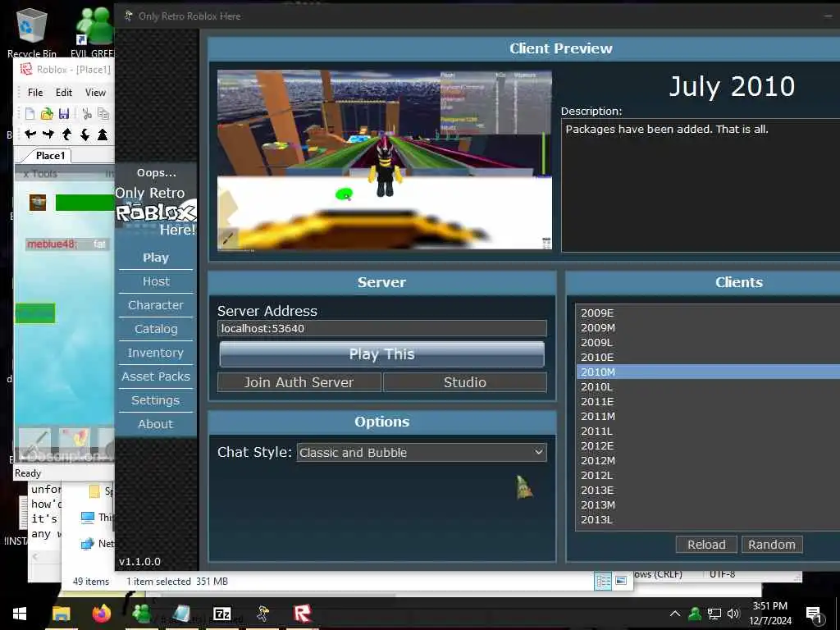Click the client preview screenshot thumbnail
Screen dimensions: 840x630
click(384, 160)
